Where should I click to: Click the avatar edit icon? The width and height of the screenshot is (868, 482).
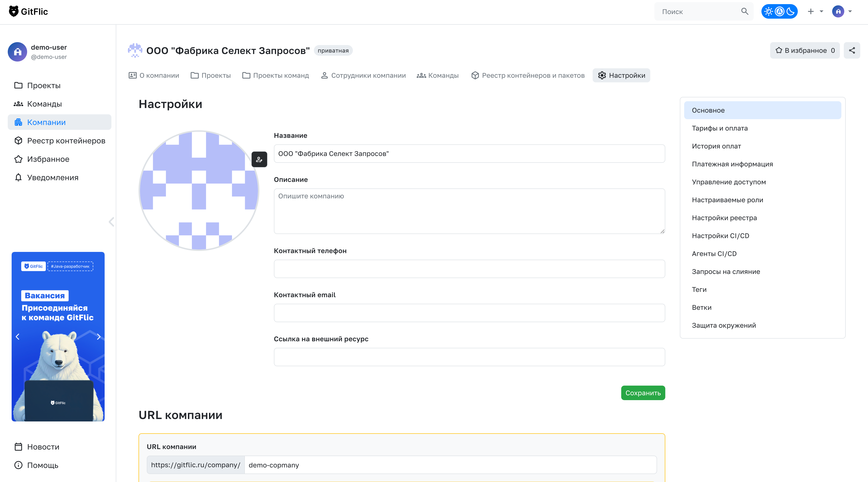[259, 159]
